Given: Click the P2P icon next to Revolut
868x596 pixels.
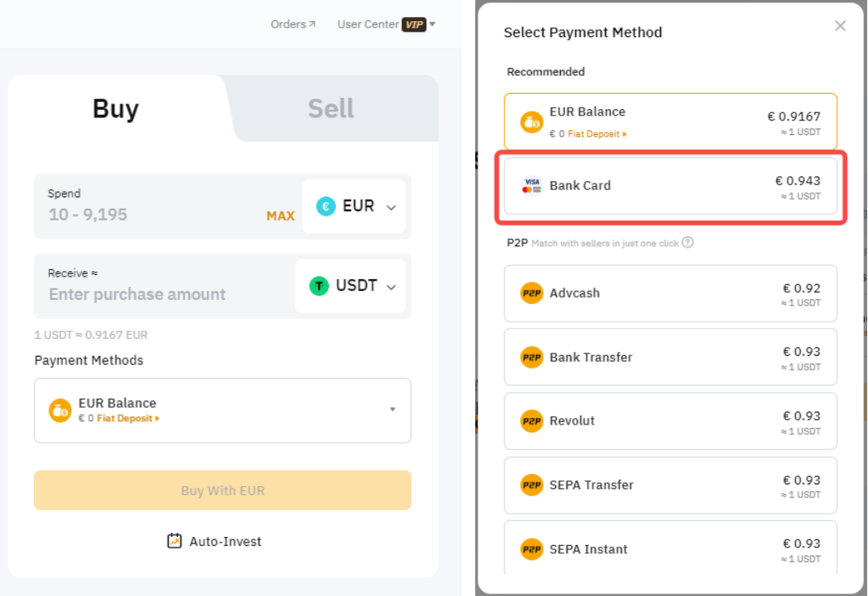Looking at the screenshot, I should point(532,421).
